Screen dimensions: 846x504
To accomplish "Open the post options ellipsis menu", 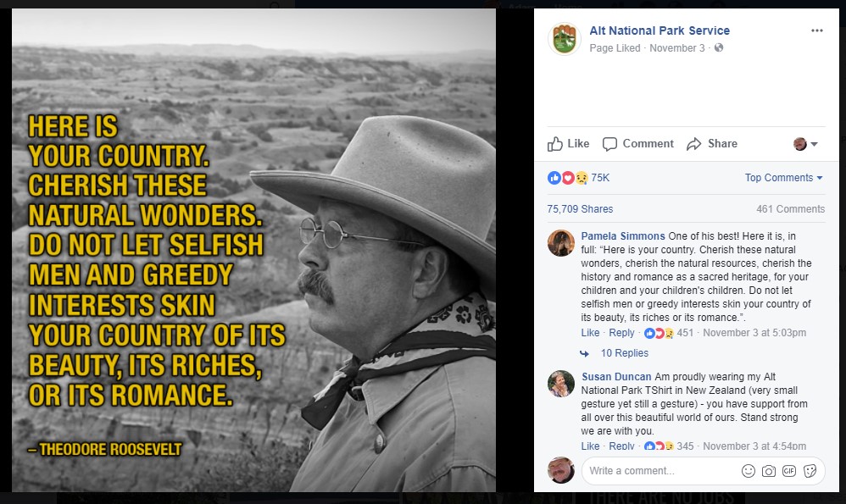I will click(x=816, y=30).
